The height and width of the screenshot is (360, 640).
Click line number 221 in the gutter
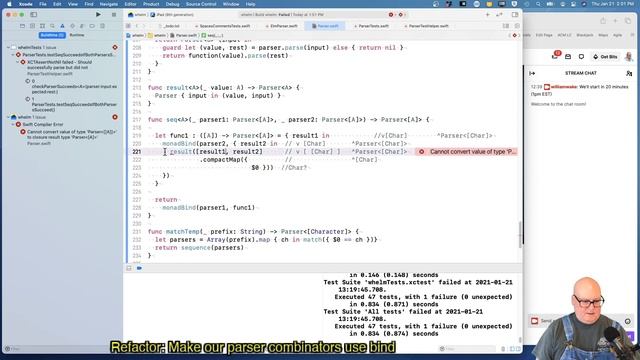(136, 152)
